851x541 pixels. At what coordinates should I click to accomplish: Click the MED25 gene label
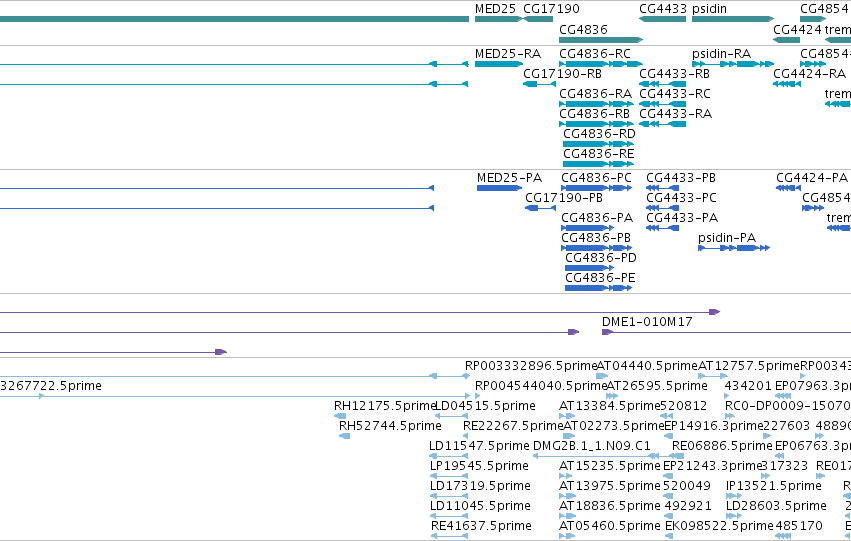coord(495,9)
